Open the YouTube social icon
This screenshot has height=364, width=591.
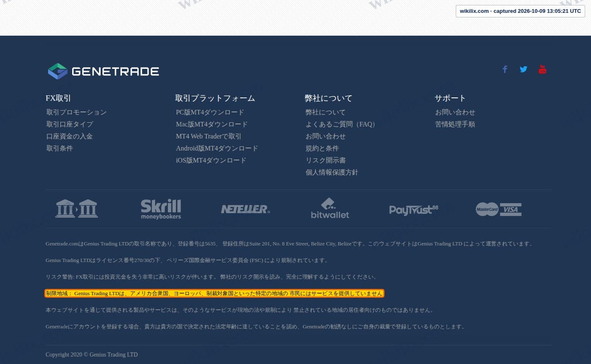tap(542, 69)
